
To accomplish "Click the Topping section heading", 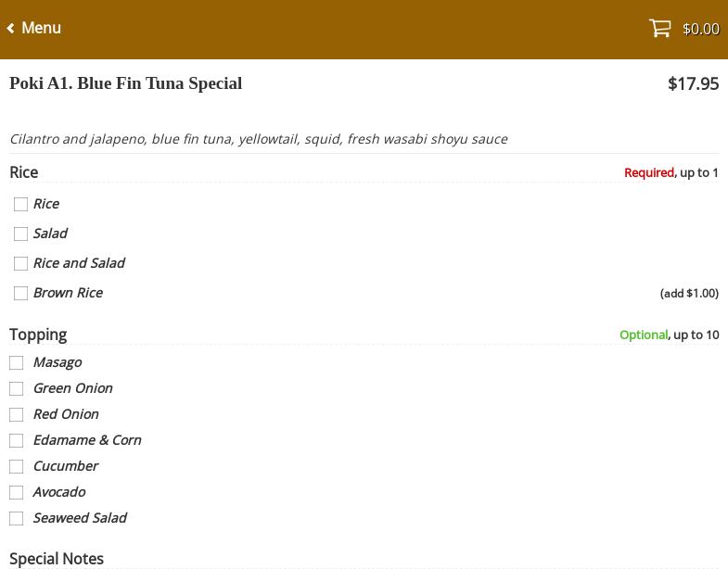I will coord(38,335).
